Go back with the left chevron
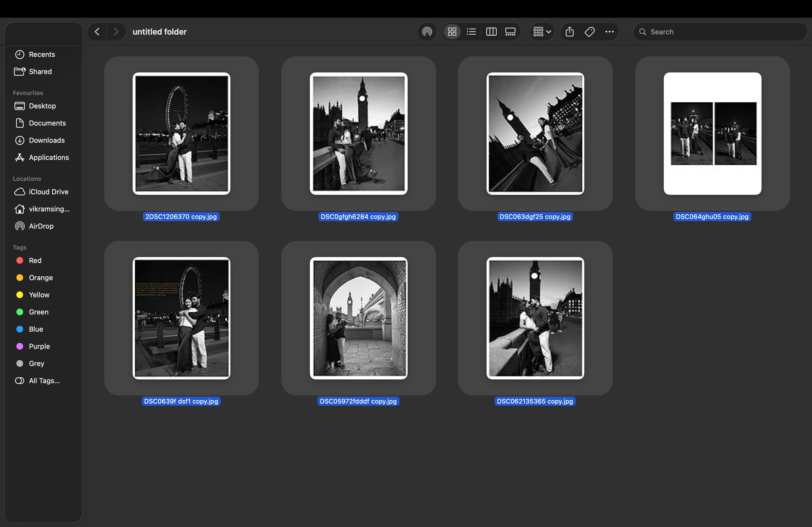812x527 pixels. [97, 32]
